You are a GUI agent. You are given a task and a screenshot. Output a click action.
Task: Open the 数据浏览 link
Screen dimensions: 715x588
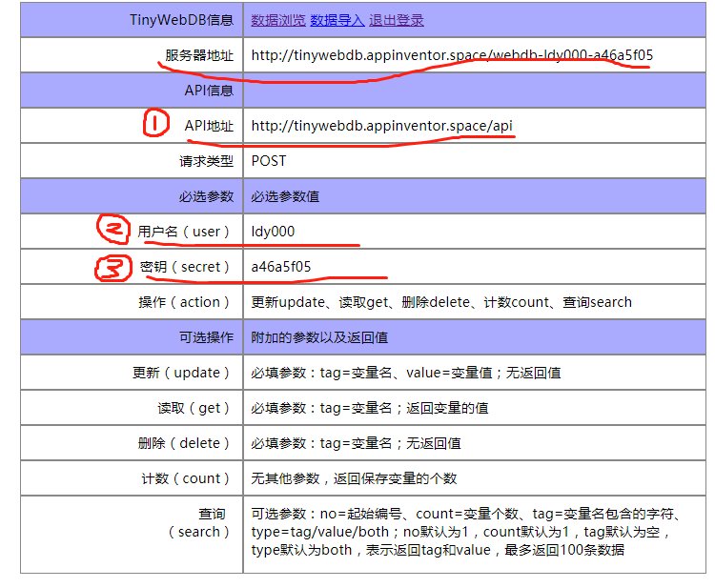278,20
